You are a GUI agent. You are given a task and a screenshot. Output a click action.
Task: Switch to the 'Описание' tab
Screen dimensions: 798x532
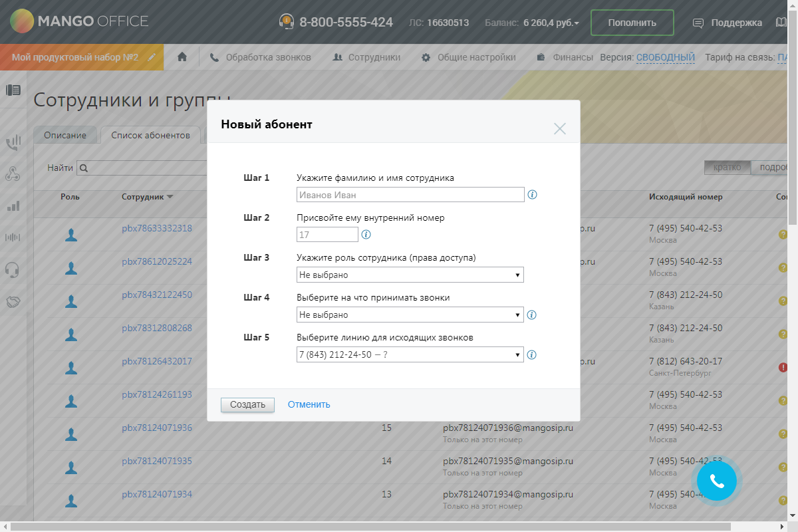65,135
